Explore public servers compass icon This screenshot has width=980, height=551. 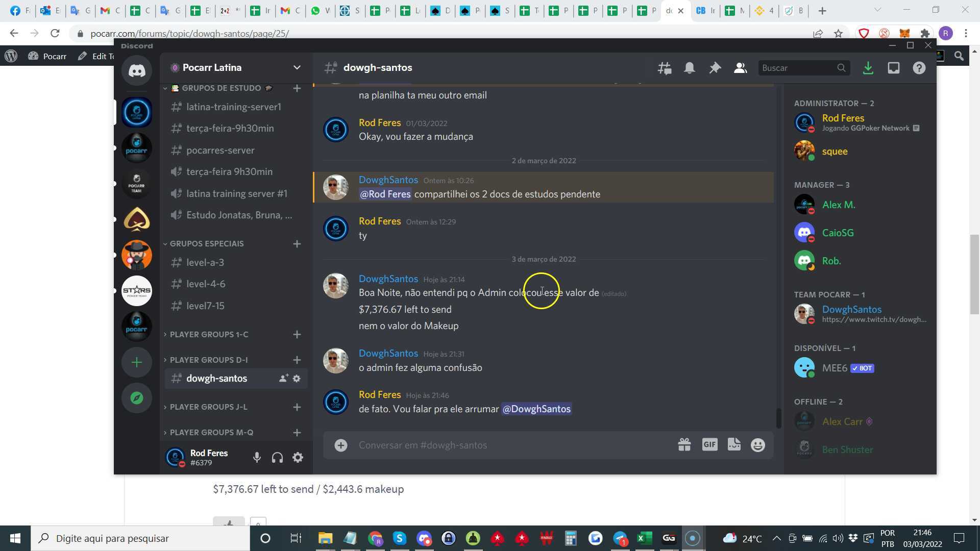coord(136,398)
